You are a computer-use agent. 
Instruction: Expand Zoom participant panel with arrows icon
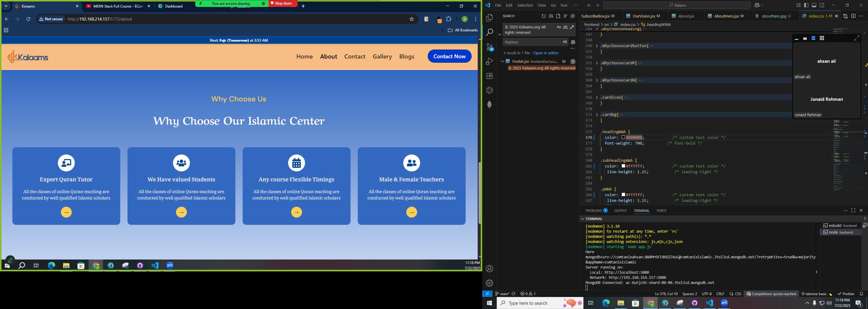(857, 38)
